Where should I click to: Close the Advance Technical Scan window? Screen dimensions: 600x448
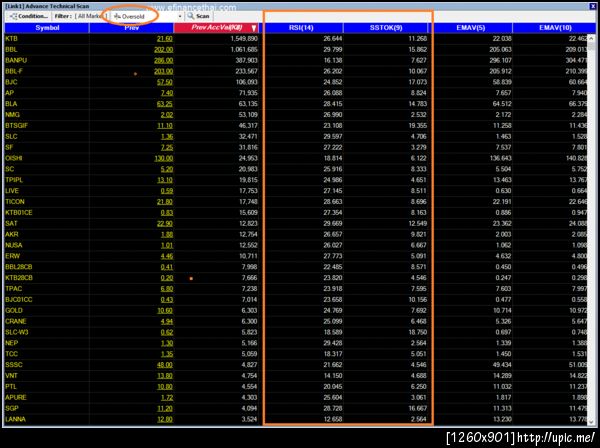tap(592, 6)
